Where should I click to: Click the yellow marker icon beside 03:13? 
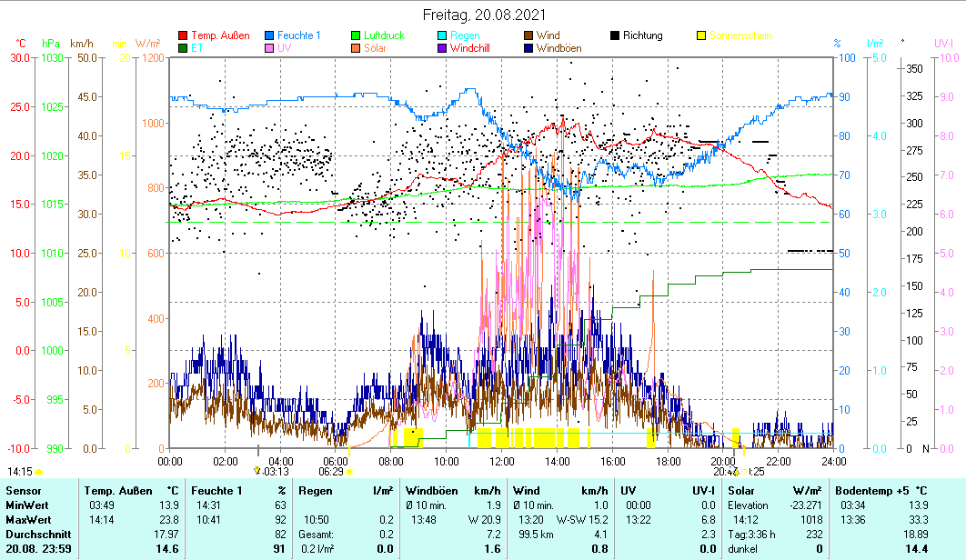click(257, 471)
